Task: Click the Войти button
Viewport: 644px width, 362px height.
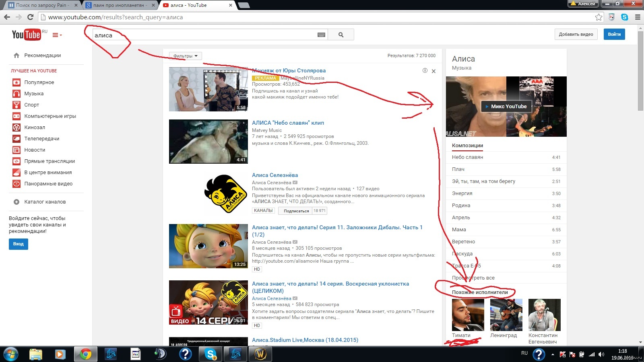Action: coord(614,35)
